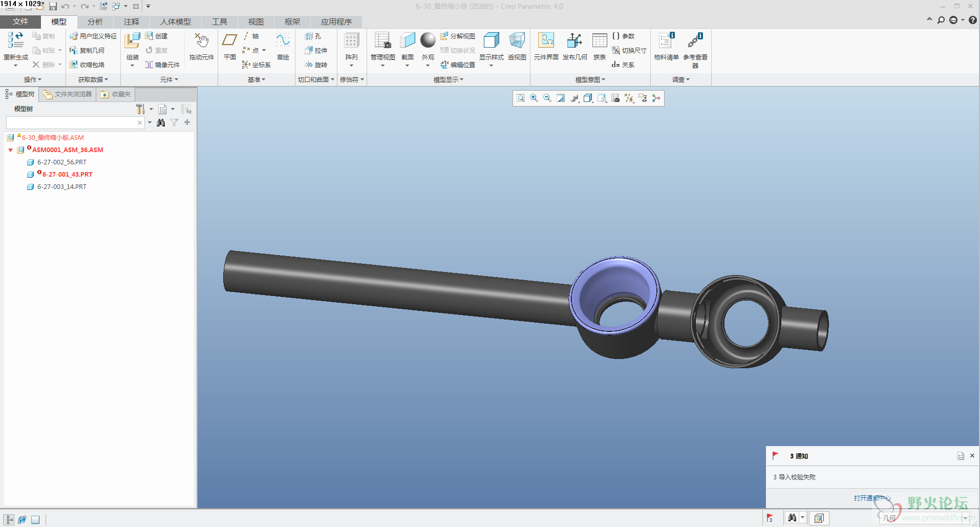Toggle the datum display filters button

(629, 98)
